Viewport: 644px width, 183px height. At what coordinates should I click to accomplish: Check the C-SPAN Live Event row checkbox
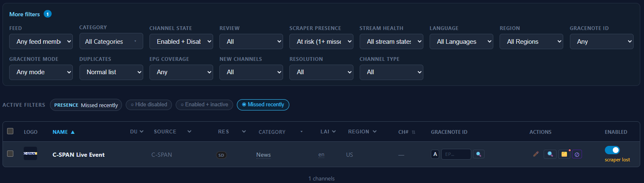(x=10, y=153)
